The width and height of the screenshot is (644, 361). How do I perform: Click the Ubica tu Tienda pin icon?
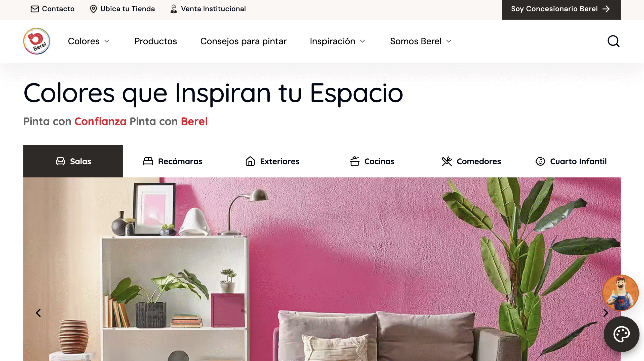click(x=93, y=9)
